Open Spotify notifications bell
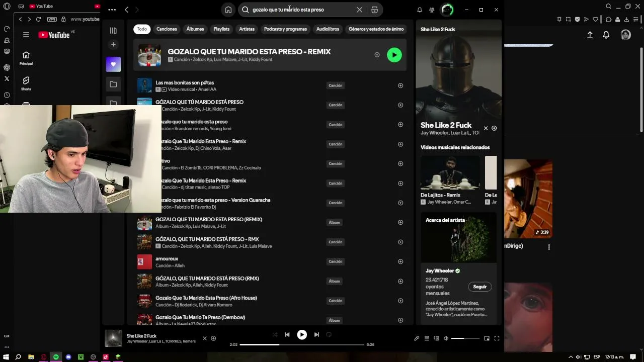The height and width of the screenshot is (362, 644). 420,10
